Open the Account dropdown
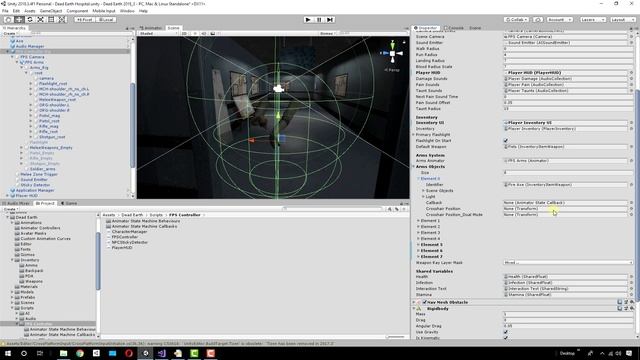 pos(559,20)
